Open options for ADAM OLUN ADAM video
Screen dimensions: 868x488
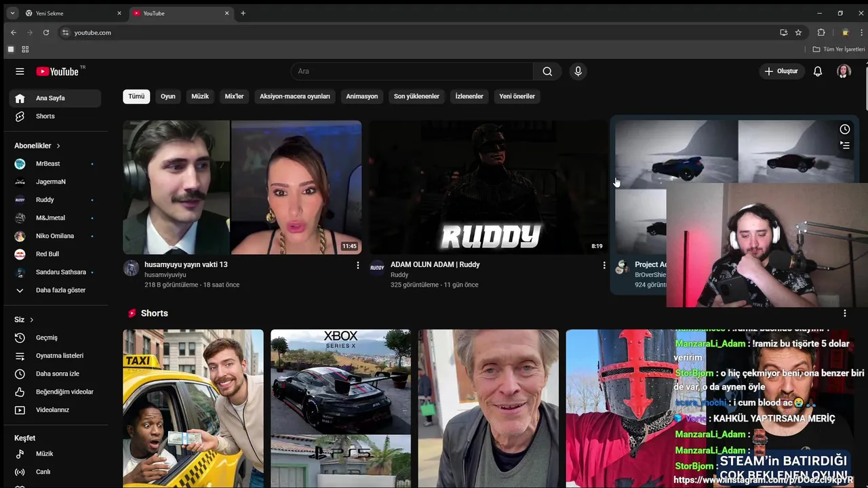[x=604, y=265]
